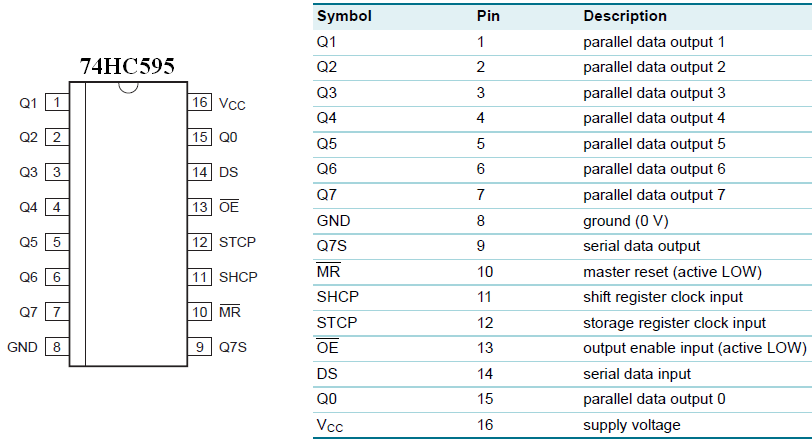Screen dimensions: 812x443
Task: Click the pin 15 box beside Q0
Action: 200,137
